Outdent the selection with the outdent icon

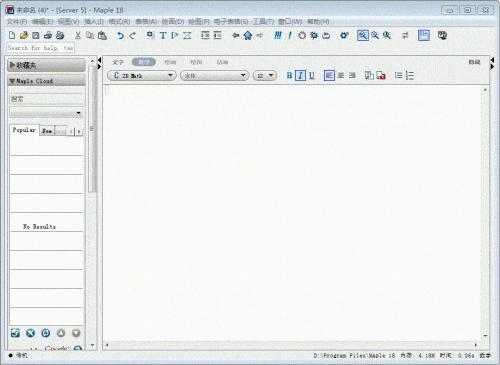point(217,35)
